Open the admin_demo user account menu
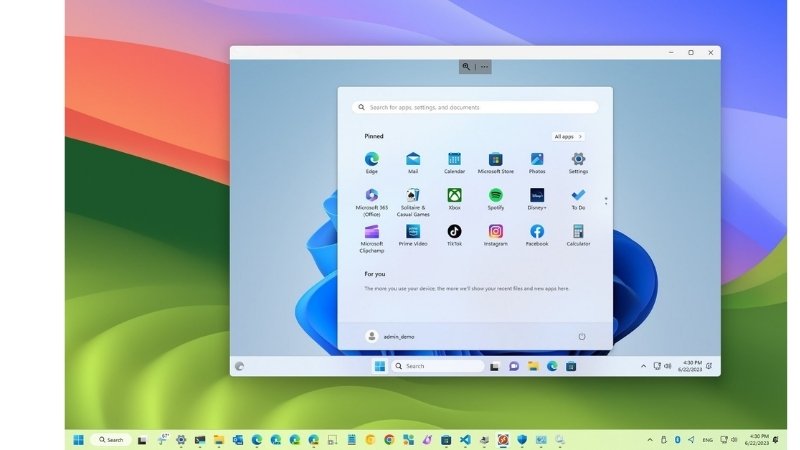 click(x=390, y=336)
